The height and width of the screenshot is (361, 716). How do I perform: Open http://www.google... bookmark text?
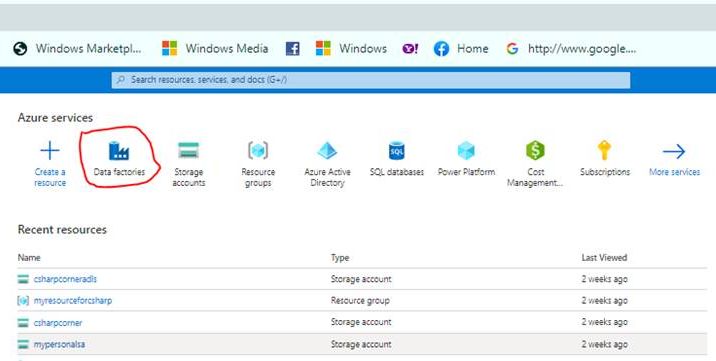pyautogui.click(x=582, y=48)
